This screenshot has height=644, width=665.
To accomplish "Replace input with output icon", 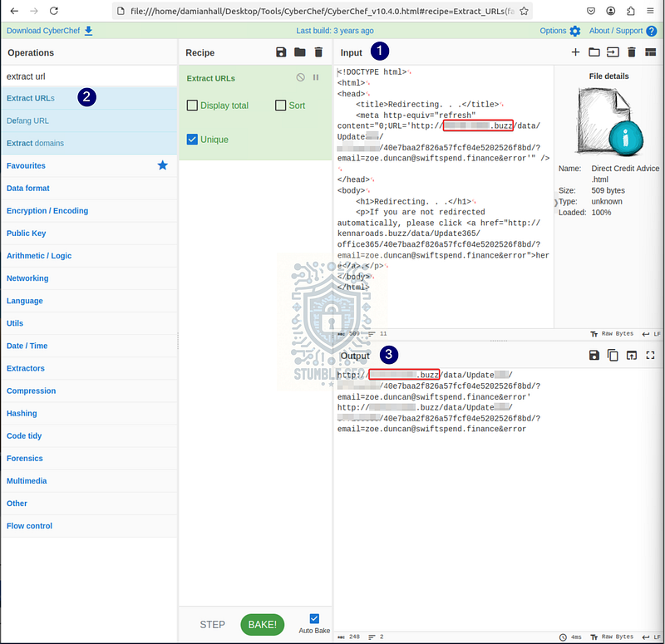I will [632, 356].
